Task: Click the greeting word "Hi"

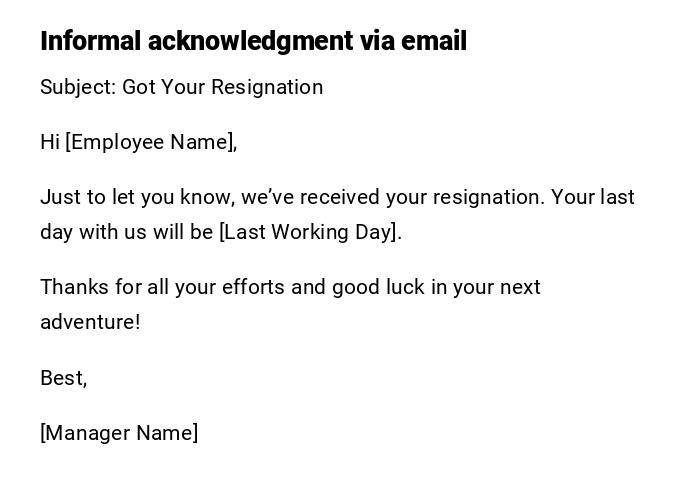Action: coord(50,142)
